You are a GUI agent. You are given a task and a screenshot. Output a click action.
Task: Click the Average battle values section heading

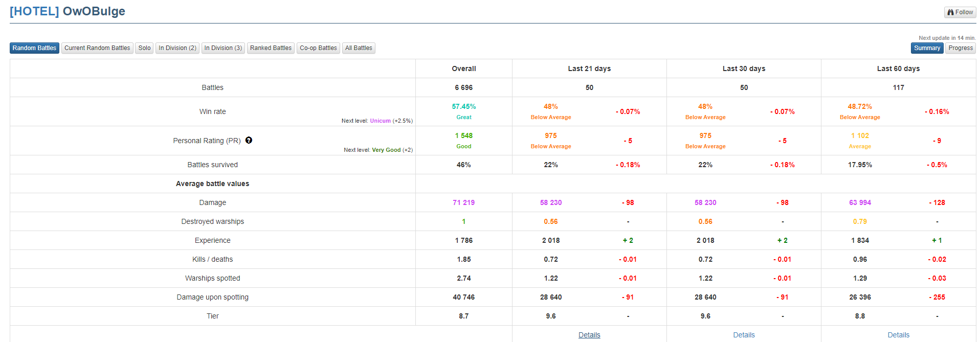click(212, 184)
